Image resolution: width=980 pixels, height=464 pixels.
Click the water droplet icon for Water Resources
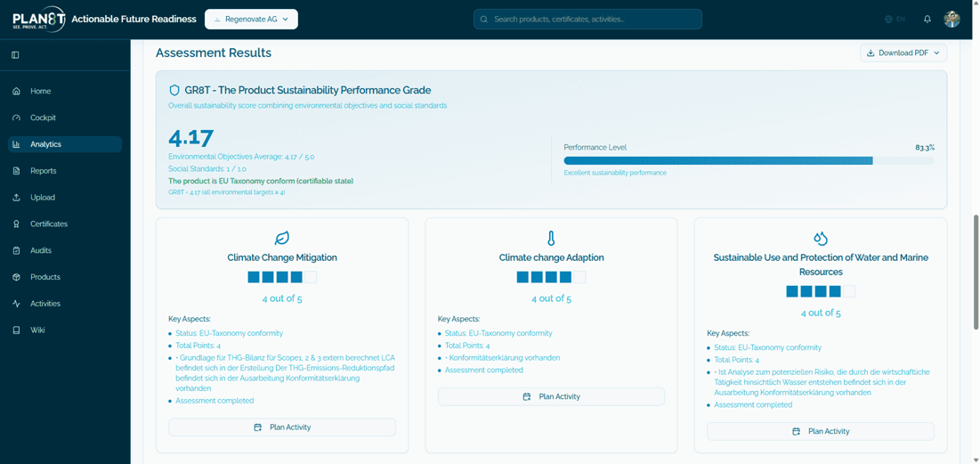821,238
